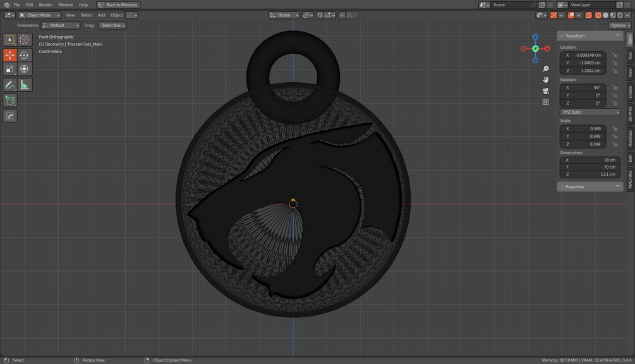
Task: Toggle the camera view icon
Action: (545, 91)
